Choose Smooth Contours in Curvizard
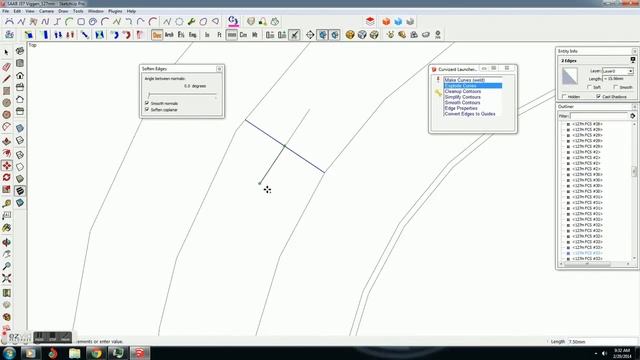 462,102
